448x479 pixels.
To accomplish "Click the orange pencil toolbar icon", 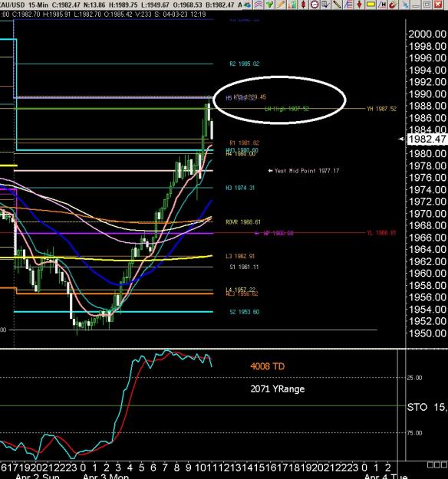I will [281, 5].
